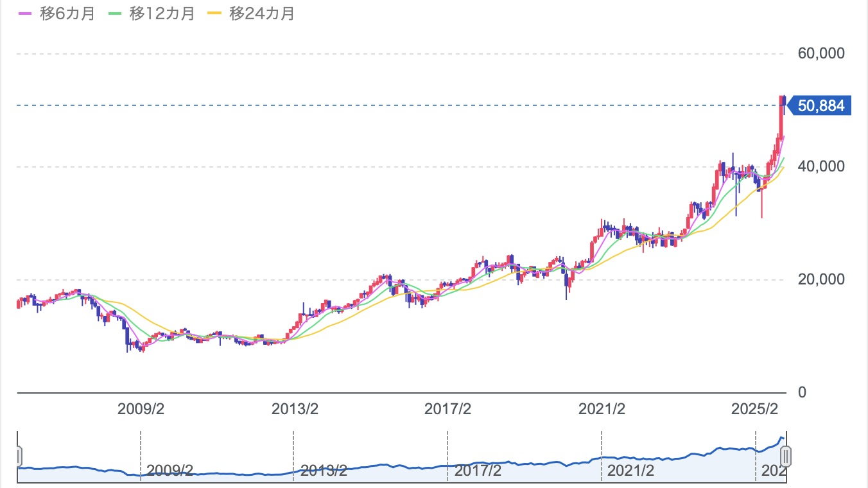
Task: Click the 0 label on the y-axis
Action: [x=801, y=392]
